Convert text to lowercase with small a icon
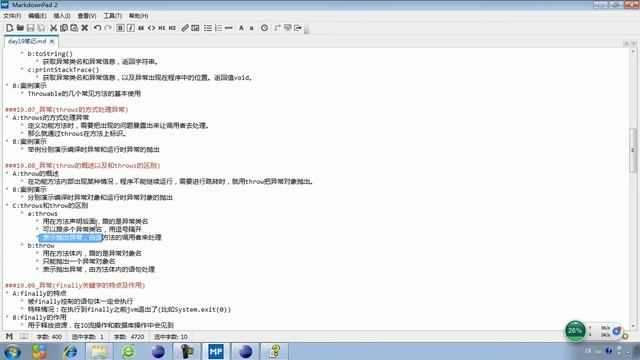 tap(251, 28)
